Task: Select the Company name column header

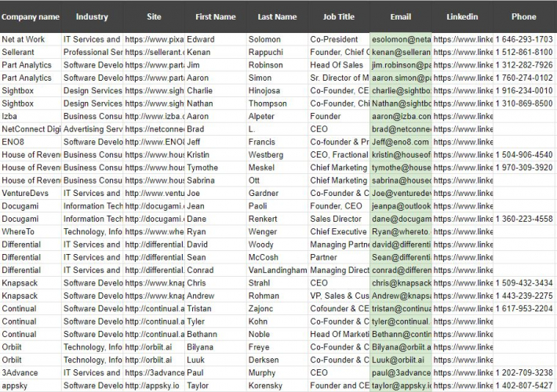Action: (31, 16)
